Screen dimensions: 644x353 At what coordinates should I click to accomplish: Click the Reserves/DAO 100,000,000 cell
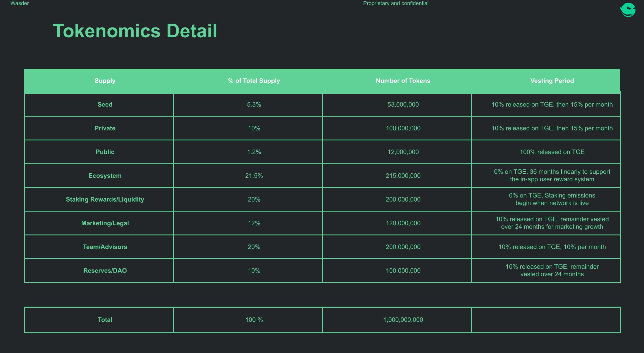point(403,271)
